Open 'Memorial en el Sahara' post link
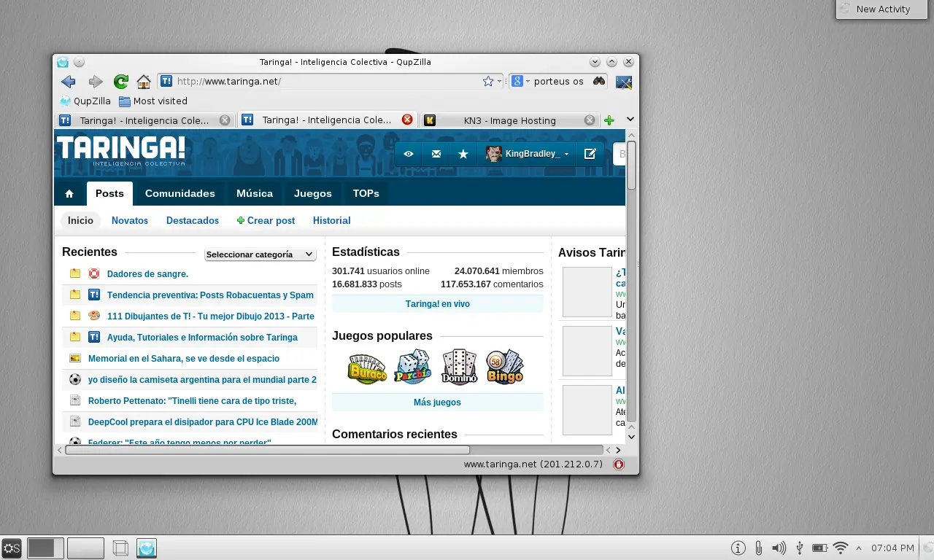The image size is (934, 560). click(184, 359)
